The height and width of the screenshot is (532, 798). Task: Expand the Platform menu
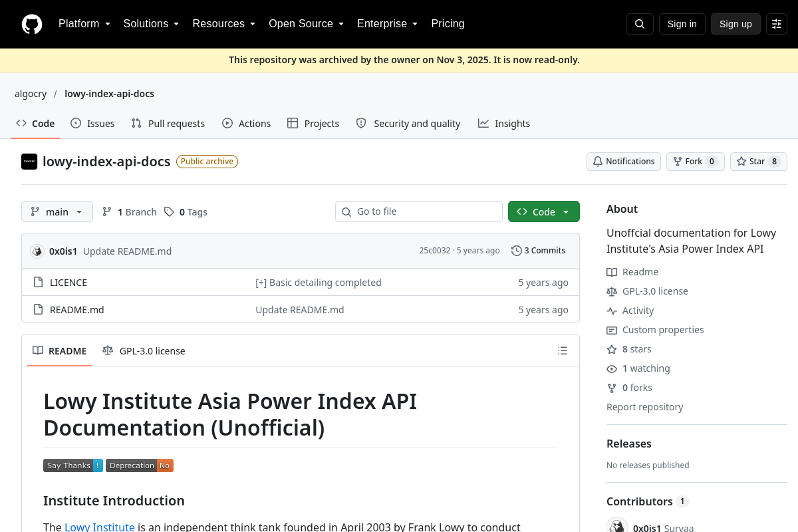tap(84, 24)
